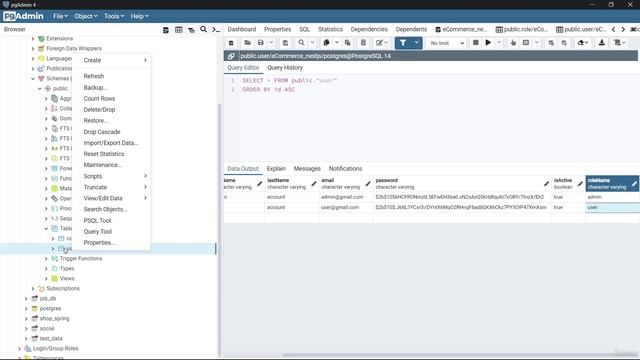The height and width of the screenshot is (360, 640).
Task: Choose Count Rows from context menu
Action: 99,99
